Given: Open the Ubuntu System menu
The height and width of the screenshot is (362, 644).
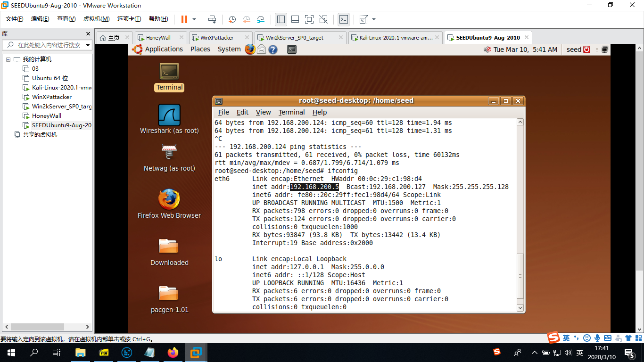Looking at the screenshot, I should pos(229,49).
